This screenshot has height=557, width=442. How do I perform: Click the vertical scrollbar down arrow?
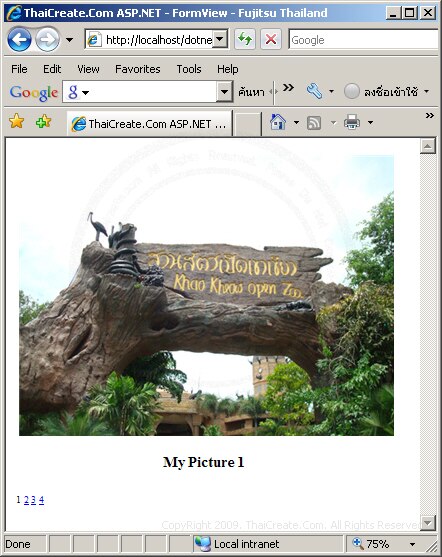(428, 523)
